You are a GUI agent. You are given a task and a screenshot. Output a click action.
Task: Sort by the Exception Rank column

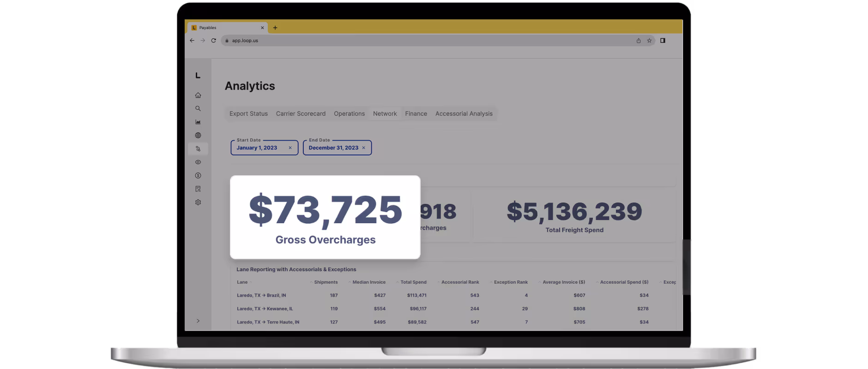point(511,282)
